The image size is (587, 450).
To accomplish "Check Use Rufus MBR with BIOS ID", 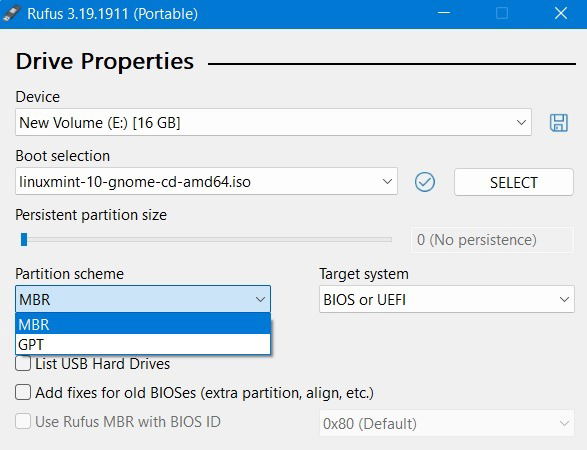I will (23, 422).
